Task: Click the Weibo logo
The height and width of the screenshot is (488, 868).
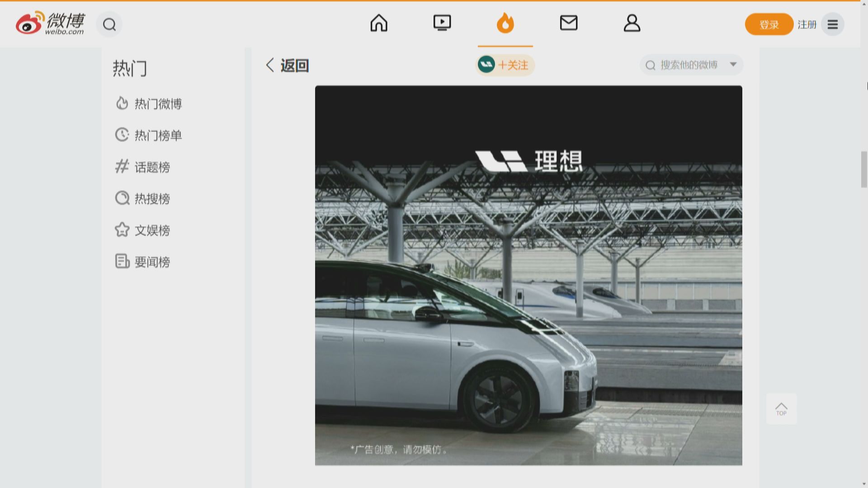Action: click(51, 24)
